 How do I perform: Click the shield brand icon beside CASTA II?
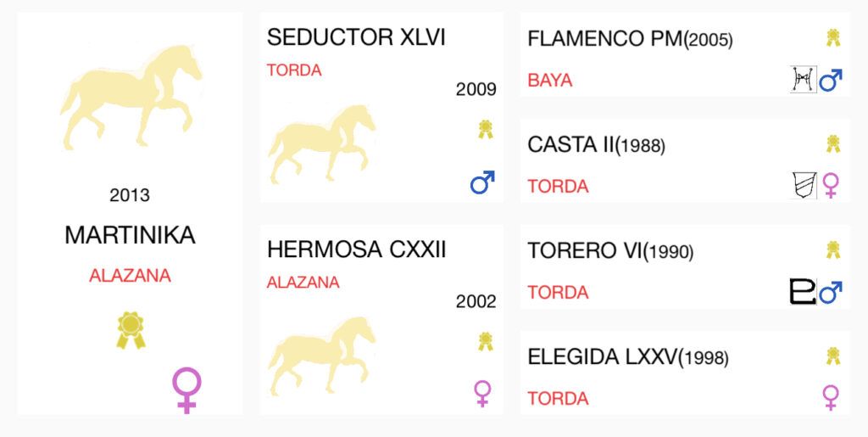click(x=804, y=186)
